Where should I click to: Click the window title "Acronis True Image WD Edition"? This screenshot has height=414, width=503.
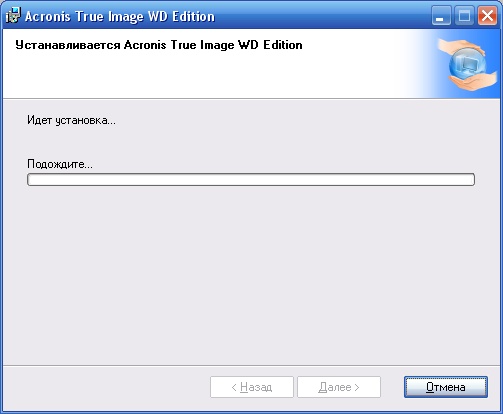coord(120,16)
